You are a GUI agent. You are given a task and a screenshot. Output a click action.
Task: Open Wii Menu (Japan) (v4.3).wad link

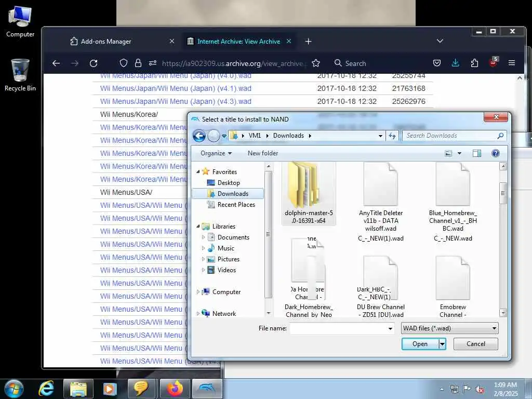click(176, 101)
